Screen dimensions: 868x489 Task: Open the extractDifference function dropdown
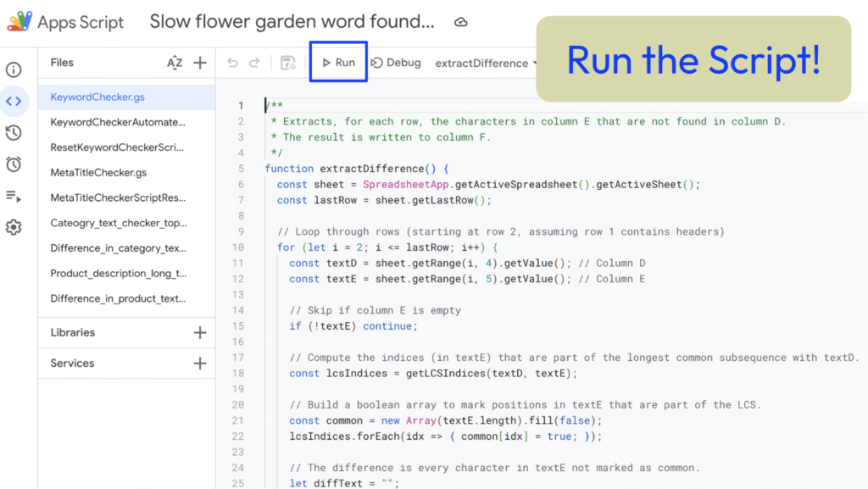click(x=487, y=64)
